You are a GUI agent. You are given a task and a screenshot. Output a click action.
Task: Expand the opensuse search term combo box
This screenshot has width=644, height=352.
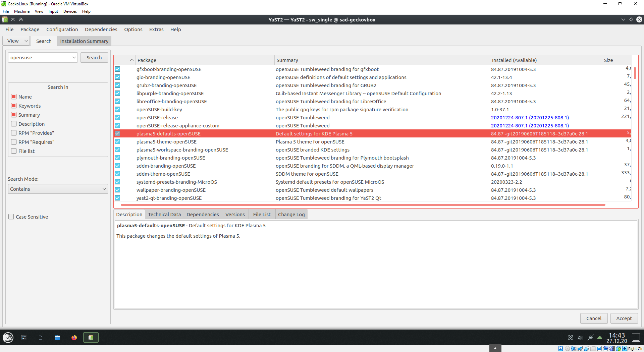[74, 58]
